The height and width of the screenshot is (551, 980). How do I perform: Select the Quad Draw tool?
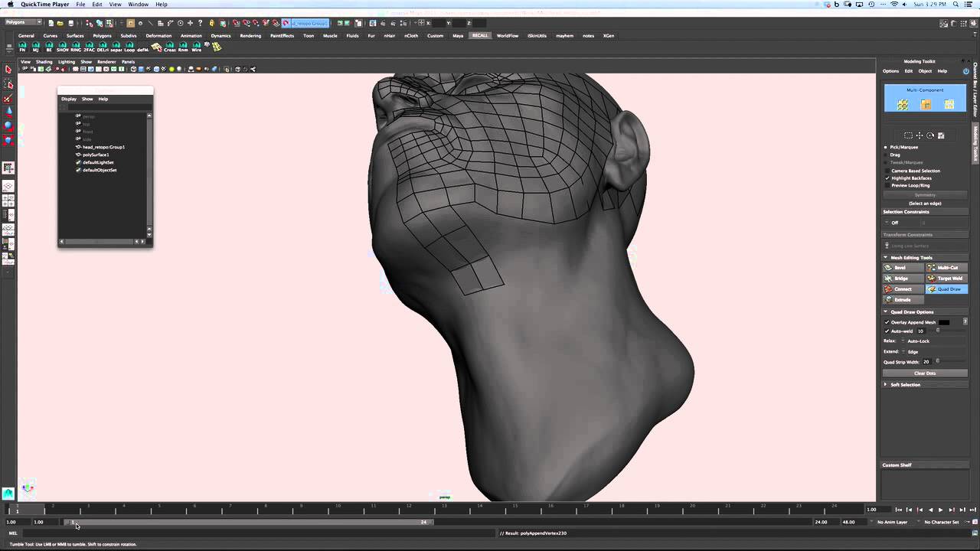(947, 289)
